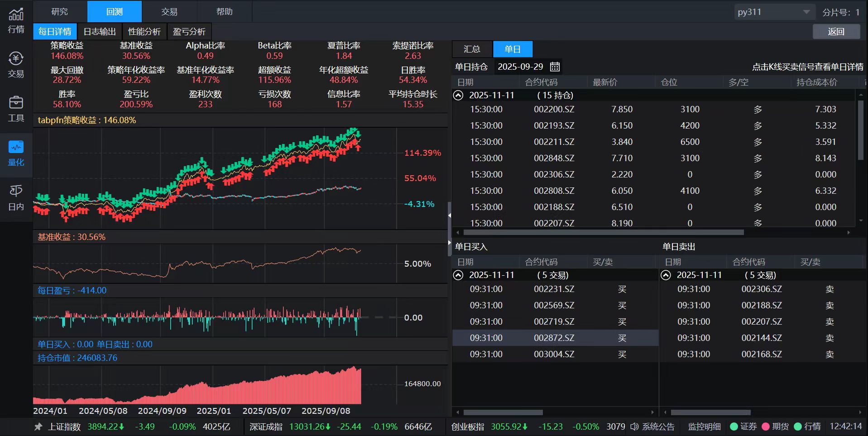Collapse the 2025-11-11 单日买入 group
The width and height of the screenshot is (868, 436).
pos(458,275)
